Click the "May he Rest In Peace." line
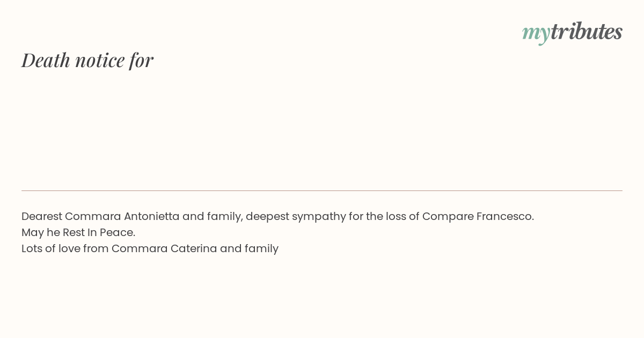Screen dimensions: 644x338 78,233
